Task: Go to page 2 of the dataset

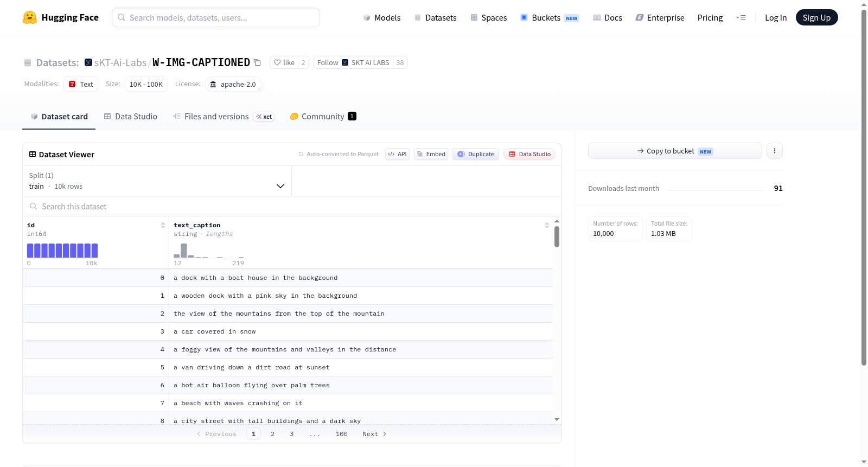Action: pyautogui.click(x=272, y=434)
